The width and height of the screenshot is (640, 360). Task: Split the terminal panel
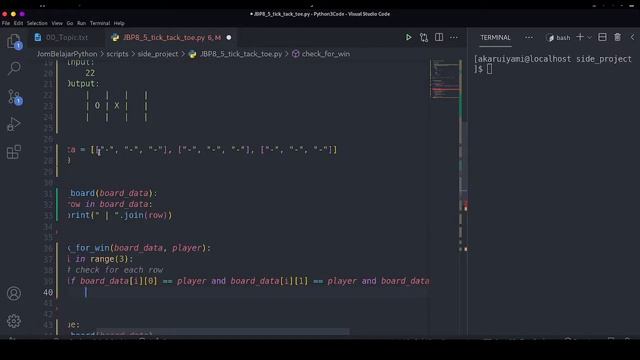pyautogui.click(x=602, y=37)
